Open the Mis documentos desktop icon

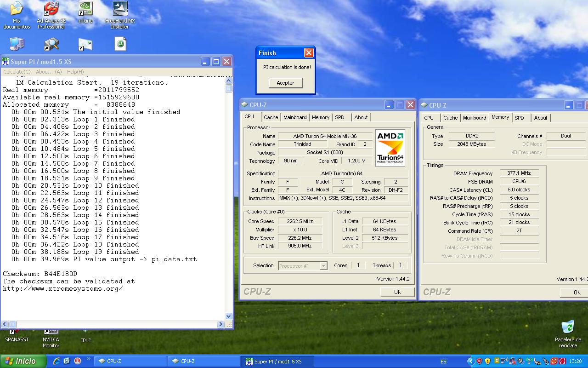tap(17, 15)
